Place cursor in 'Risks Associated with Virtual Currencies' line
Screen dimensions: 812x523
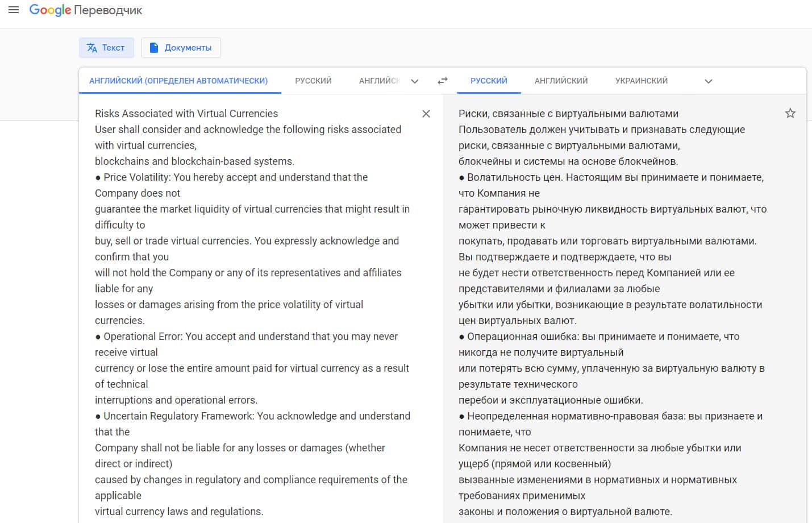(186, 114)
